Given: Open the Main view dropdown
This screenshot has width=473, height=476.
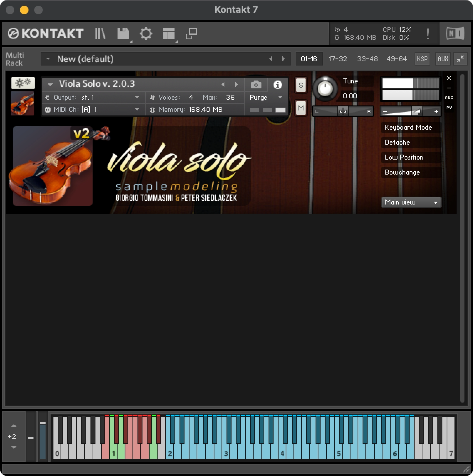Looking at the screenshot, I should point(411,202).
